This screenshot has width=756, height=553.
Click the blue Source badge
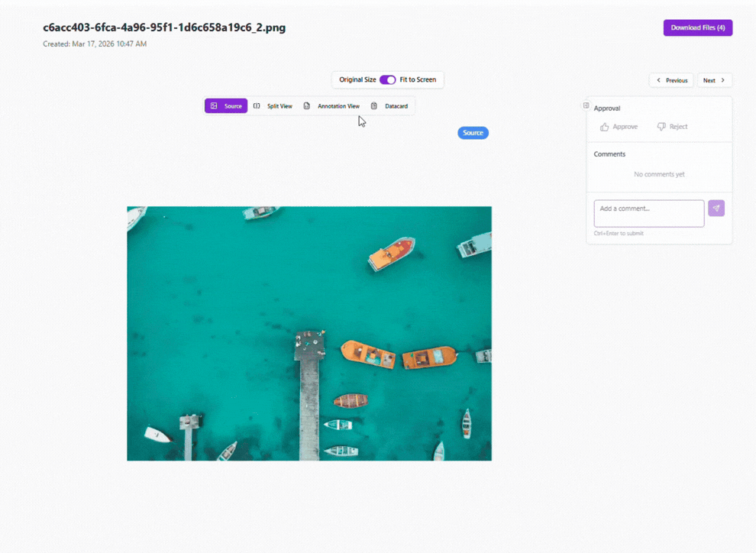pyautogui.click(x=473, y=133)
